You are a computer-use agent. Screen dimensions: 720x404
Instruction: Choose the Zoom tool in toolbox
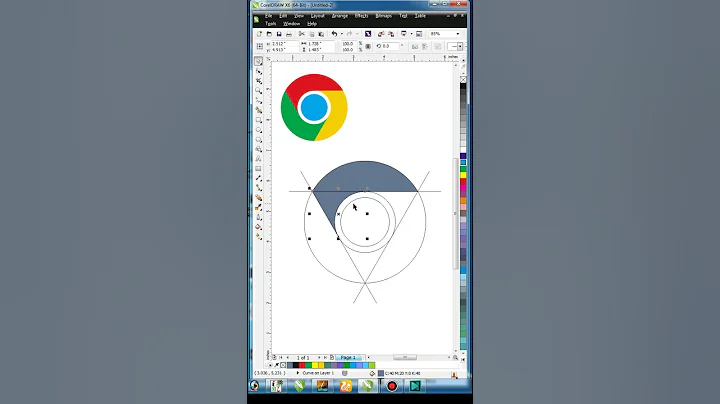(x=259, y=90)
